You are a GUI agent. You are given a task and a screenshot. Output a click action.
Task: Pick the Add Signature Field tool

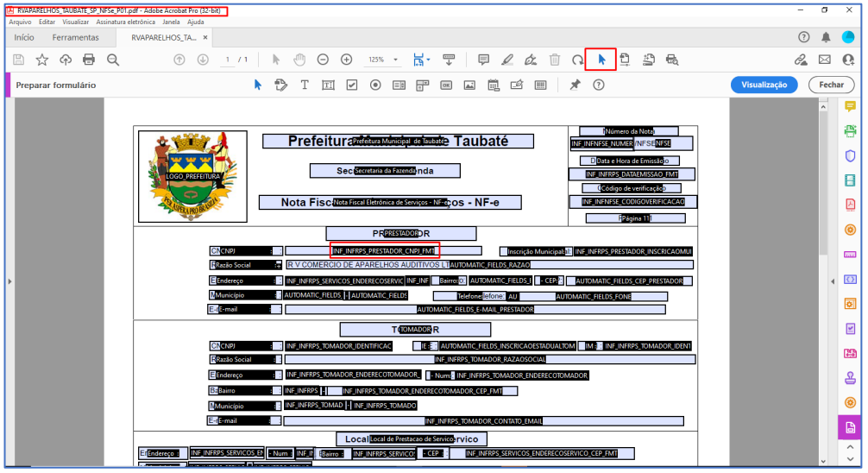[x=517, y=85]
